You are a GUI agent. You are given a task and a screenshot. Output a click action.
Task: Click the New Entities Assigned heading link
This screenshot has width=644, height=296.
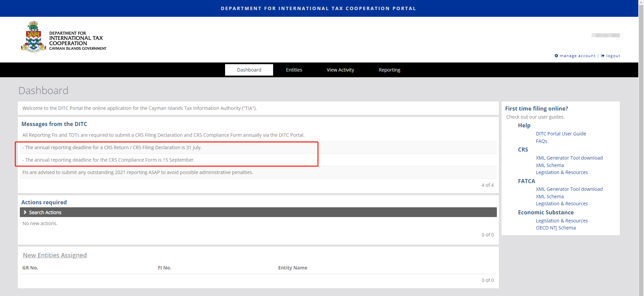pos(55,255)
